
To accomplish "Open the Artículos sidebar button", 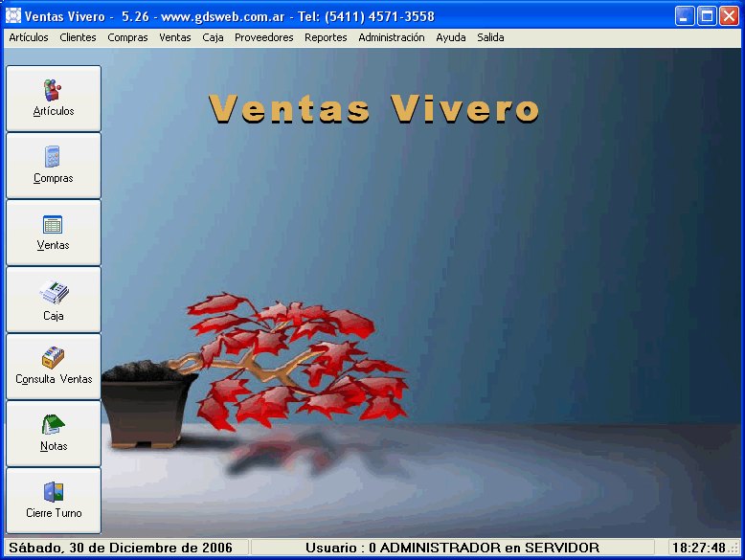I will point(54,99).
